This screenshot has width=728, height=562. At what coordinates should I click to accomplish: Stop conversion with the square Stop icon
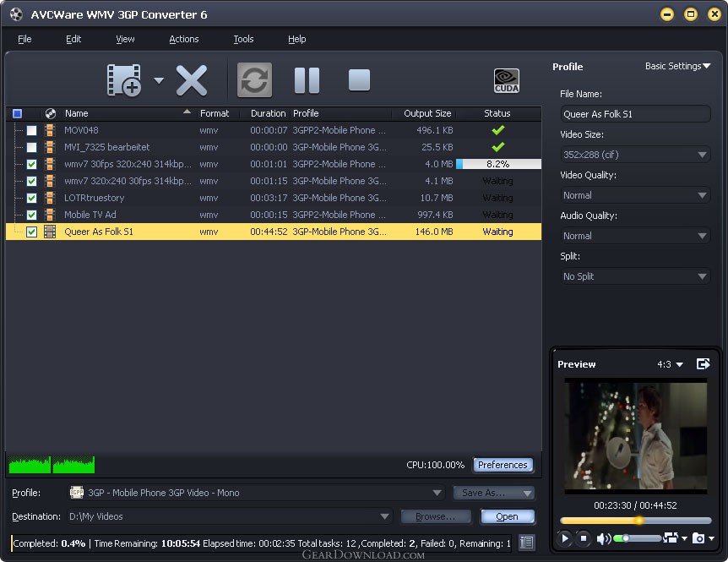pos(359,80)
